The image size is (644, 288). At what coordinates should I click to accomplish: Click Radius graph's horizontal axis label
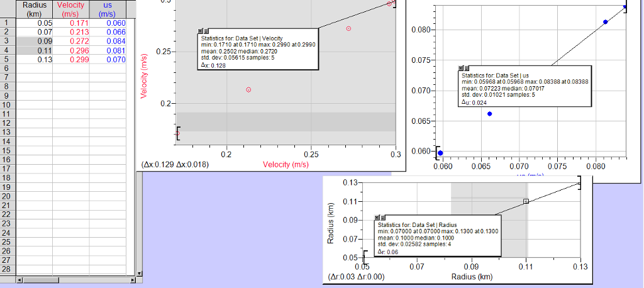coord(472,277)
